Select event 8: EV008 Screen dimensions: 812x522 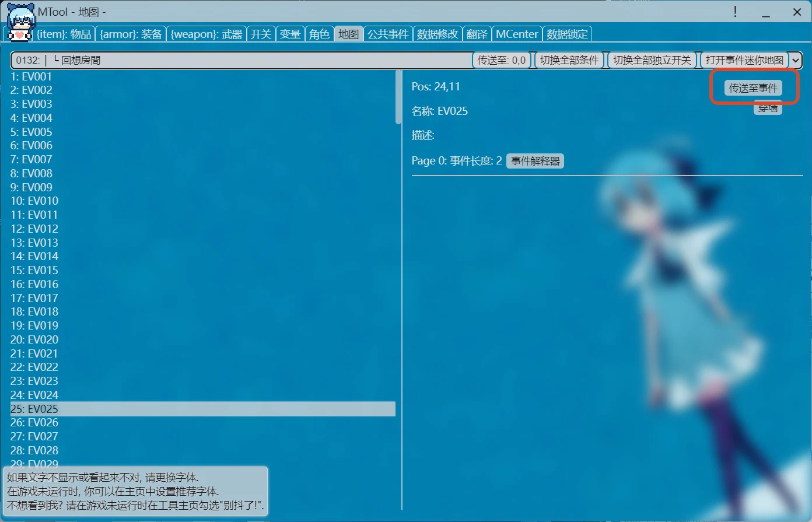[202, 173]
